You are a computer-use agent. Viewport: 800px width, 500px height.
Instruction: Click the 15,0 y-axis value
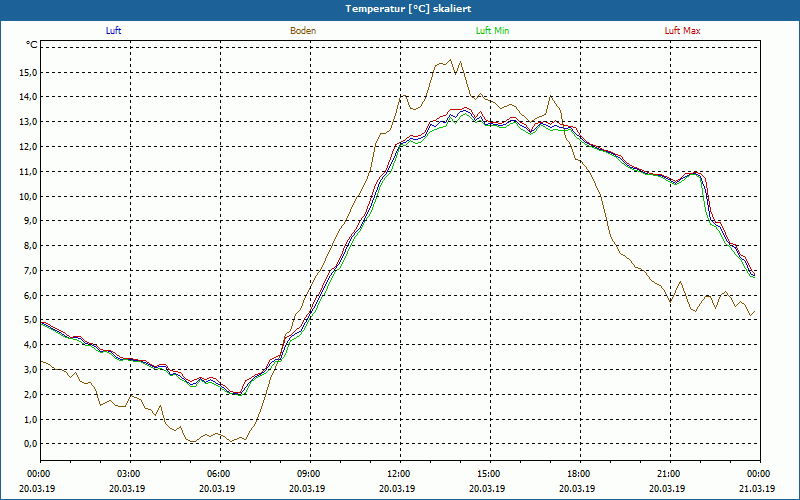coord(28,72)
